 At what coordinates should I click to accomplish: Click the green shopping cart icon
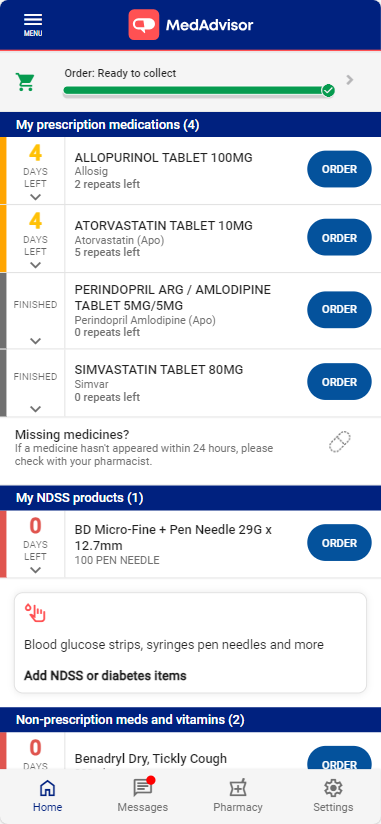[25, 81]
